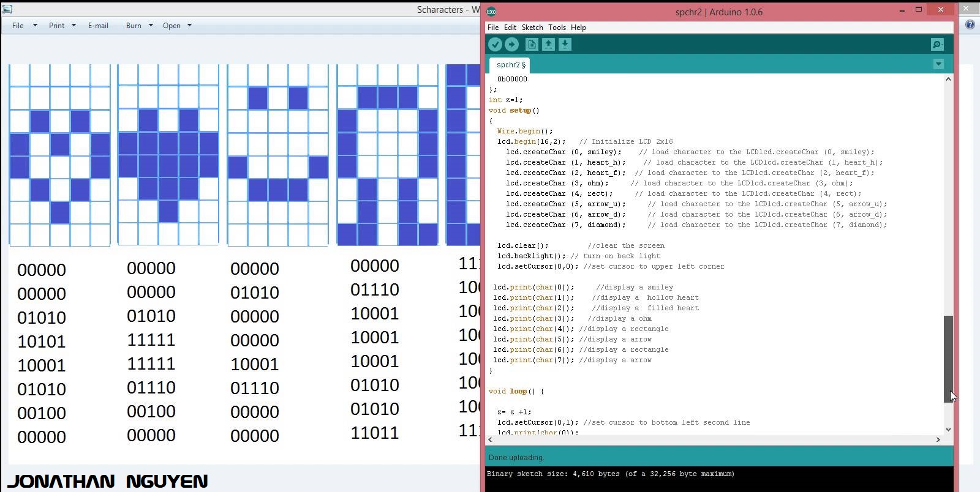Click the Arduino logo icon in title bar
Screen dimensions: 980x492
point(491,12)
